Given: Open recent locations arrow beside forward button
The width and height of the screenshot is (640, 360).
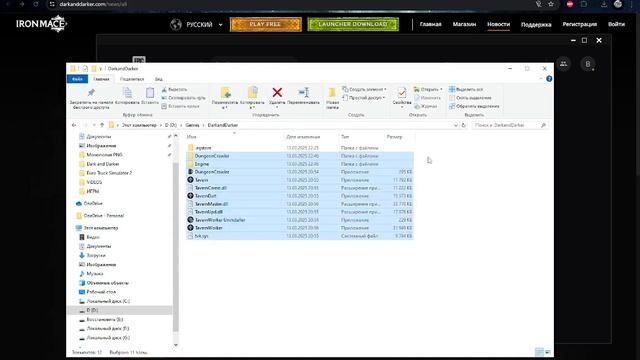Looking at the screenshot, I should [94, 125].
